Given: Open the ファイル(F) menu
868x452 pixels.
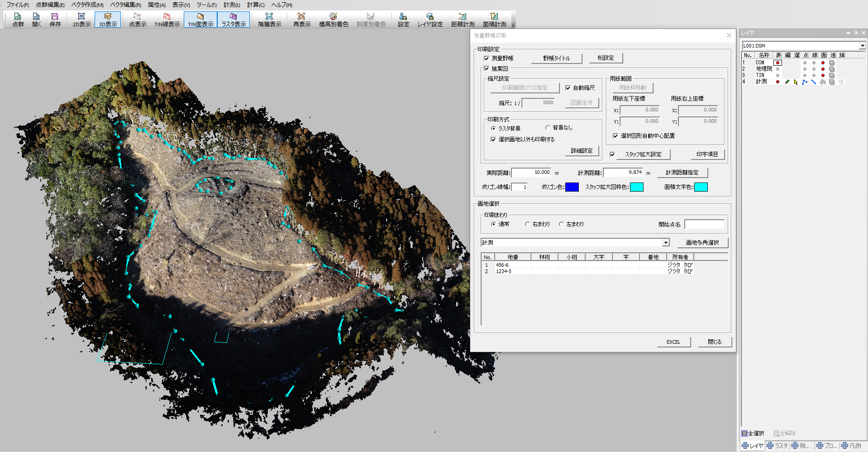Looking at the screenshot, I should [x=18, y=5].
